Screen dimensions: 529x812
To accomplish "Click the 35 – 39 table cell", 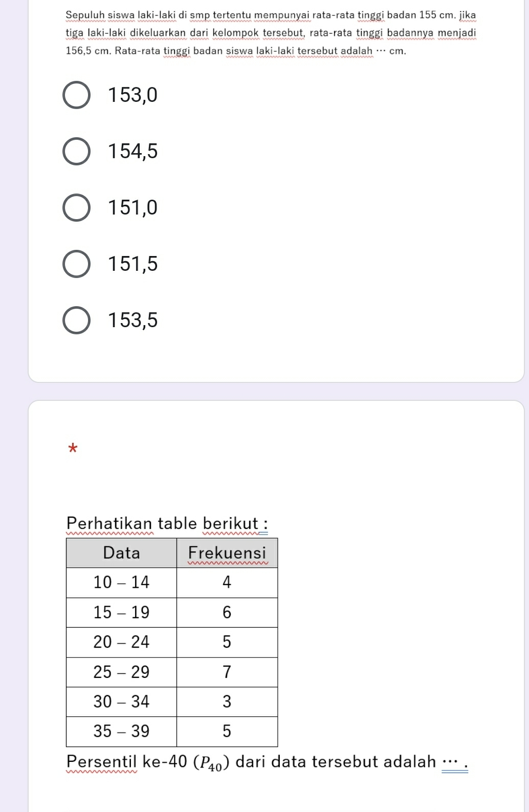I will point(121,731).
